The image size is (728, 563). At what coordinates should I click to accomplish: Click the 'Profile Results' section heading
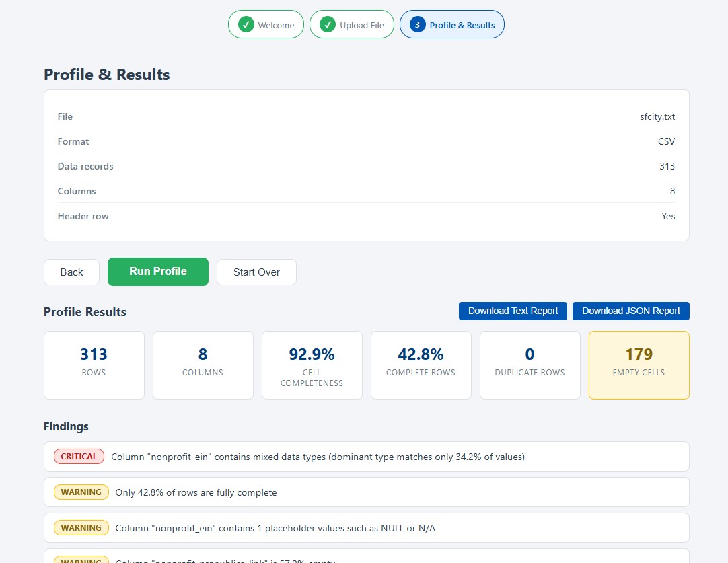[x=85, y=312]
